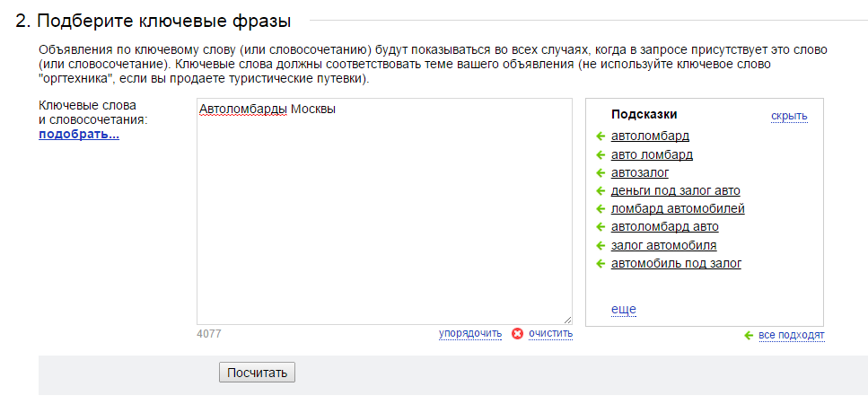Hide hints with 'скрыть' link

789,116
